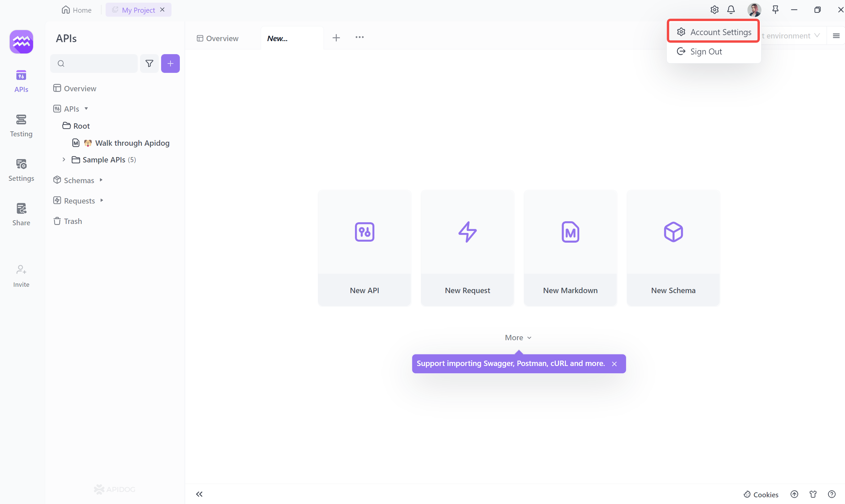
Task: Dismiss the import support tooltip
Action: [x=614, y=364]
